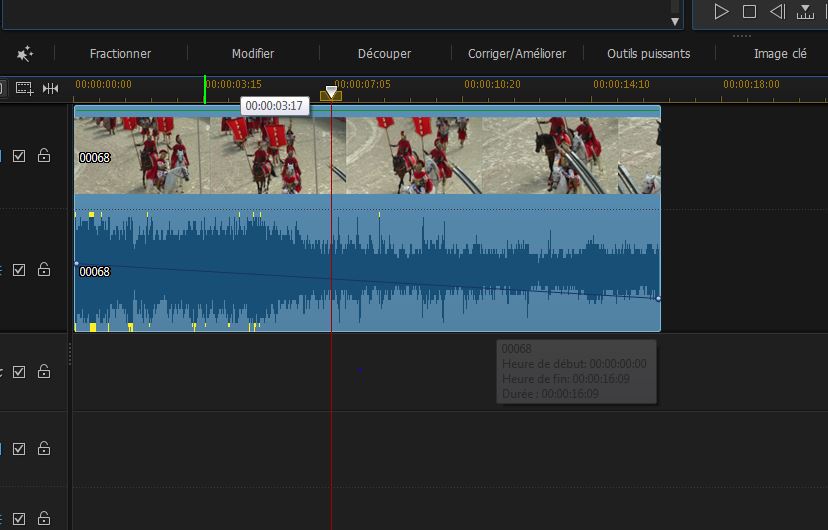
Task: Select the Découper option
Action: 384,54
